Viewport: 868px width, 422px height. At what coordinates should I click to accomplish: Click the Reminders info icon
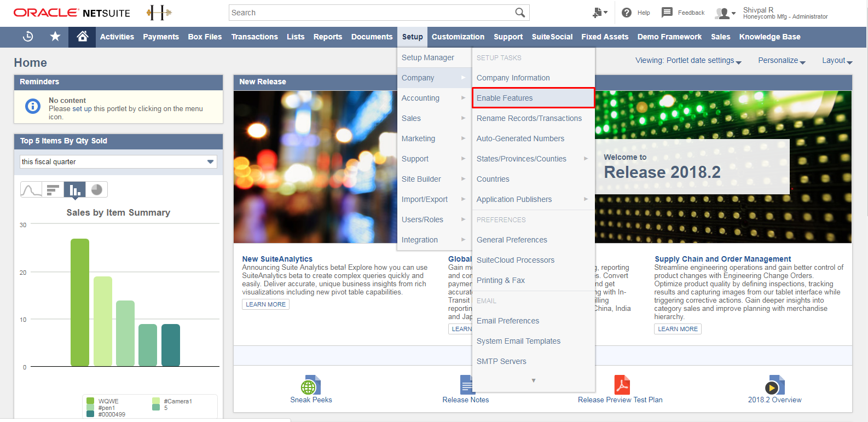[33, 106]
